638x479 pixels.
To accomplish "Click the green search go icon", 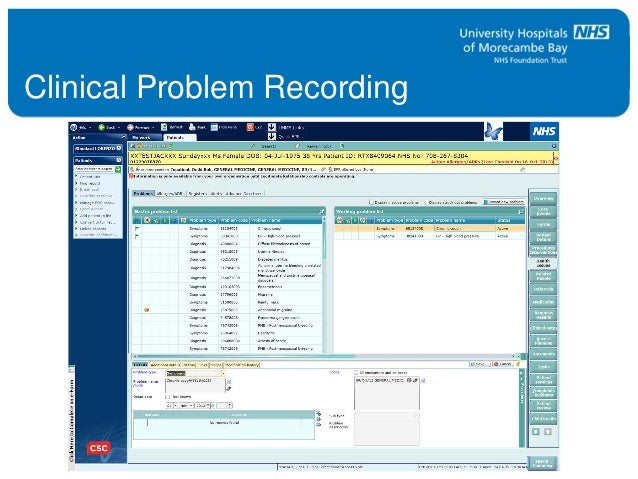I will click(118, 169).
